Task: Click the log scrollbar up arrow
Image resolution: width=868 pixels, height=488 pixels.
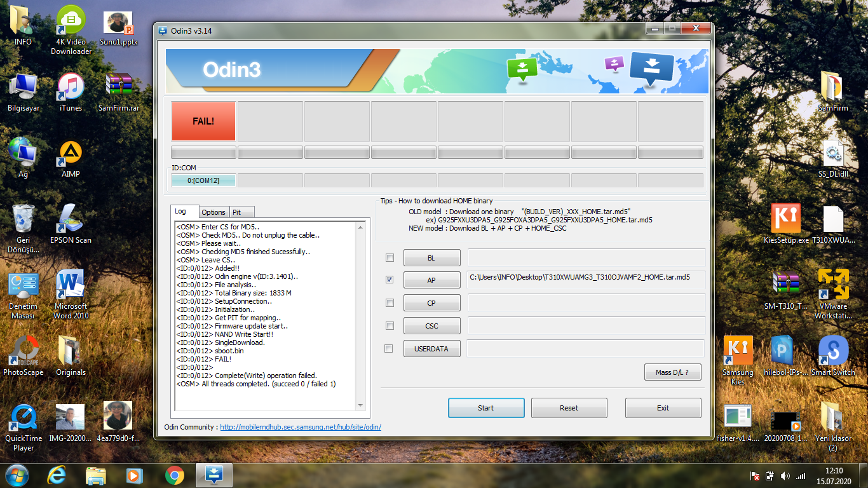Action: click(x=361, y=227)
